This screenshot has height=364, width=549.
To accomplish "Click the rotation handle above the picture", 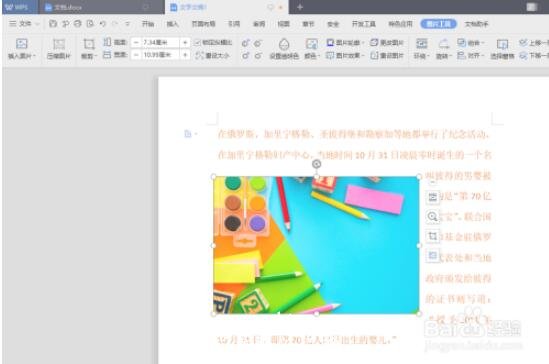I will (x=316, y=164).
